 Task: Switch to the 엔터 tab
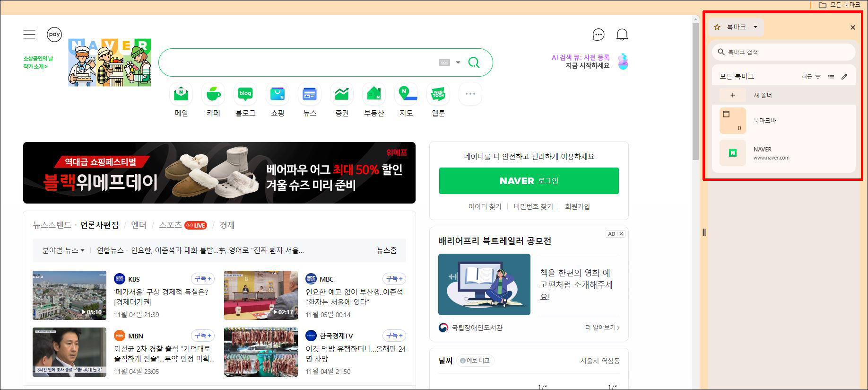coord(139,225)
